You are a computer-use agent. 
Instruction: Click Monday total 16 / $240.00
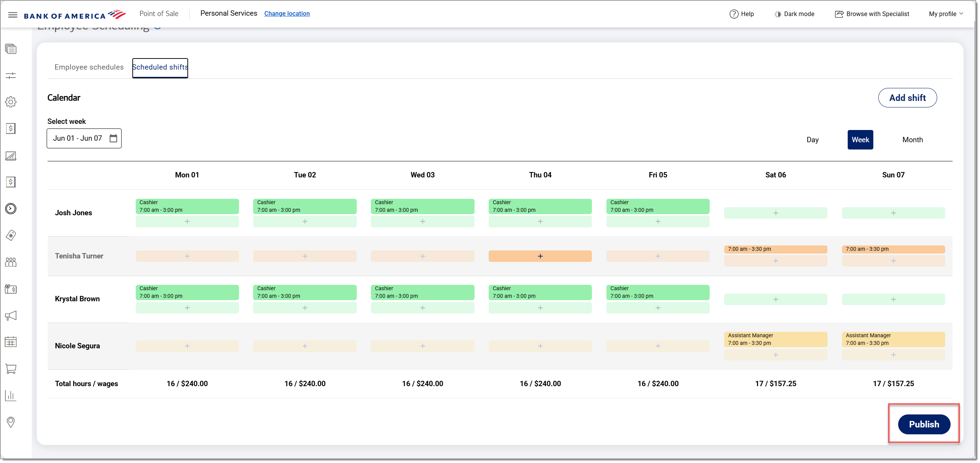[x=187, y=384]
